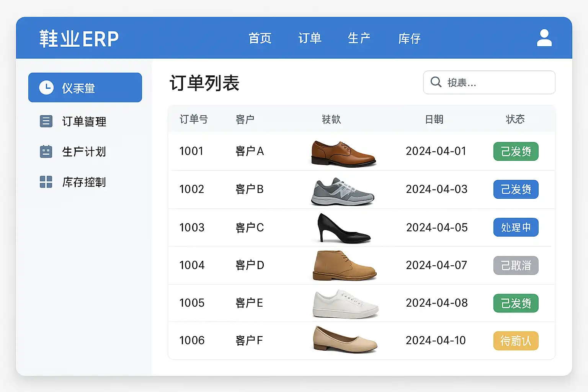This screenshot has height=392, width=588.
Task: Click the date 2024-04-08
Action: pyautogui.click(x=437, y=303)
